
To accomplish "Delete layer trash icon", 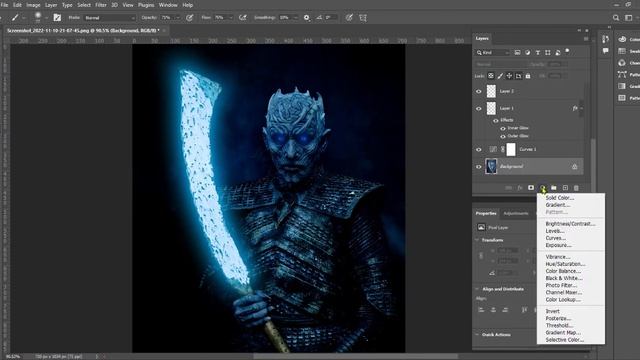I will [576, 188].
